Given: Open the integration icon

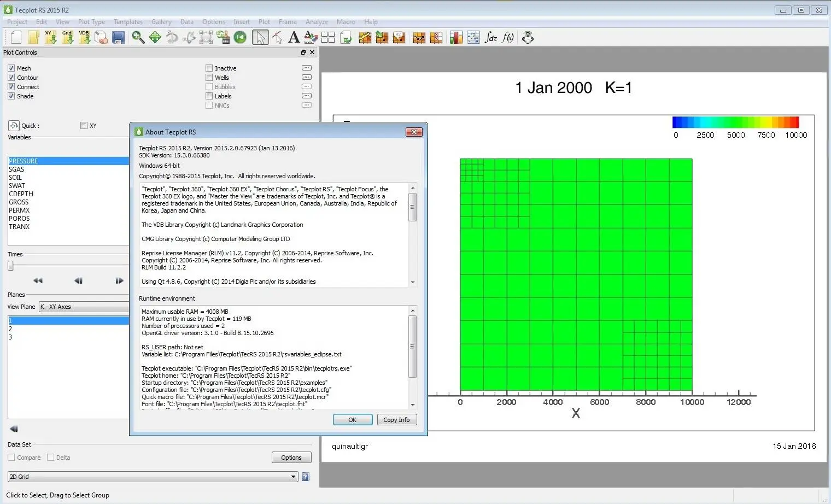Looking at the screenshot, I should click(x=491, y=37).
